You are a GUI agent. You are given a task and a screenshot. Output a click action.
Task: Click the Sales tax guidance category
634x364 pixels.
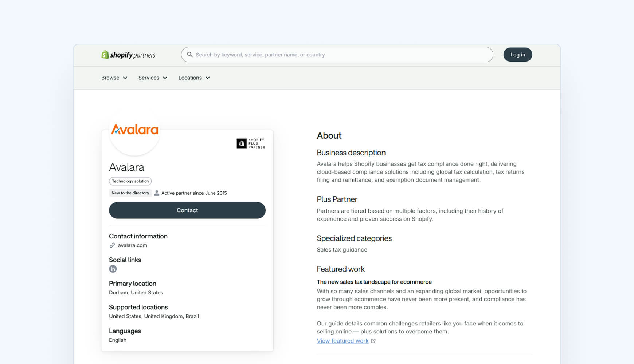(x=342, y=250)
